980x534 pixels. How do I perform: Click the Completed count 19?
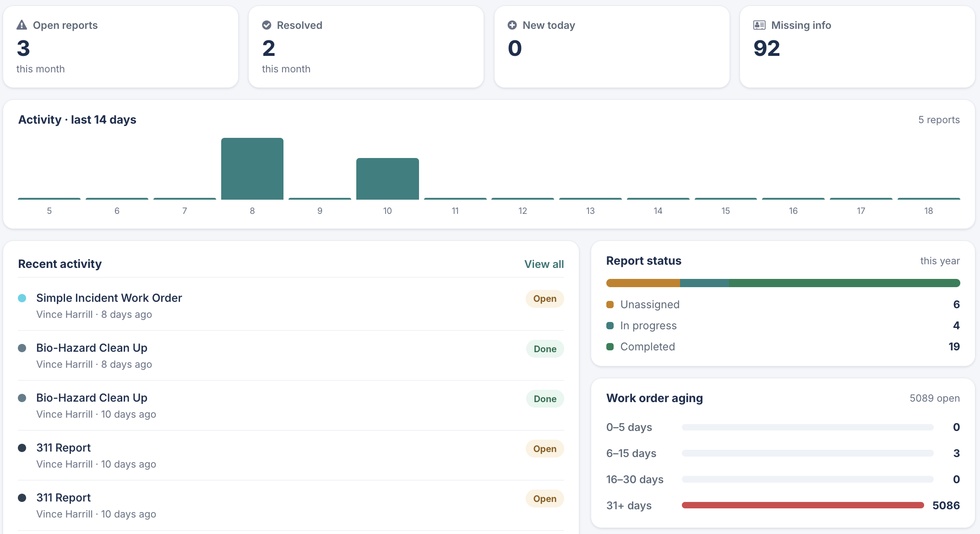click(x=954, y=347)
